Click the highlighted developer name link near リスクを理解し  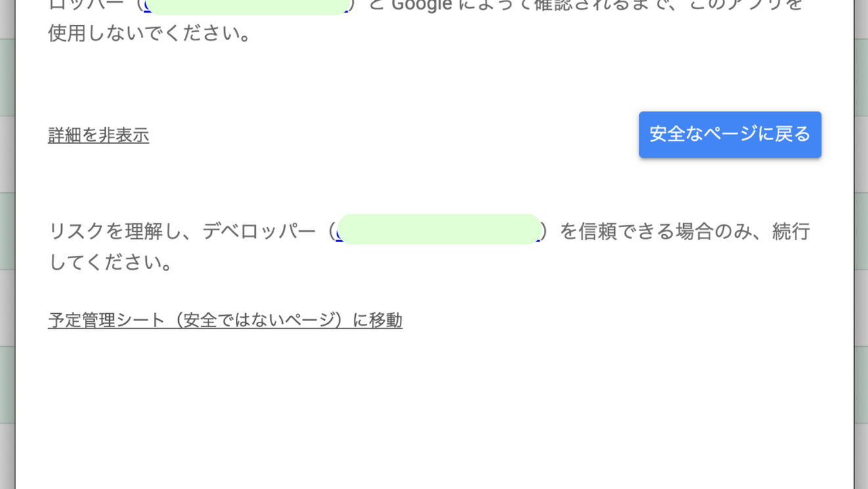439,231
